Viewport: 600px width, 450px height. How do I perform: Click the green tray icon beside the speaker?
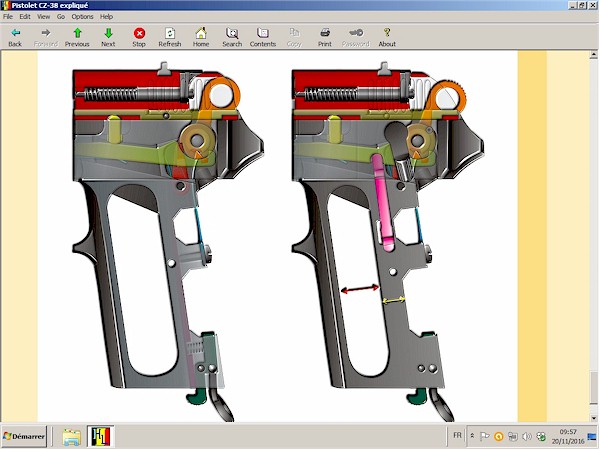coord(541,436)
